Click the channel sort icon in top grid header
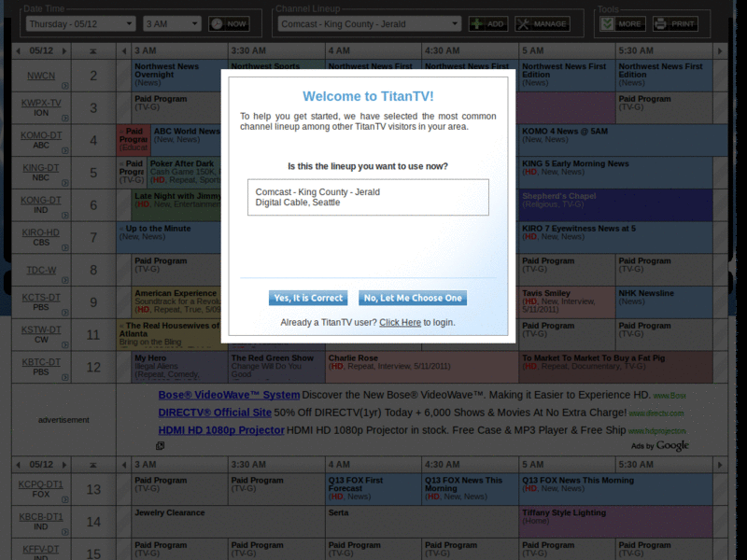Image resolution: width=747 pixels, height=560 pixels. [x=93, y=51]
